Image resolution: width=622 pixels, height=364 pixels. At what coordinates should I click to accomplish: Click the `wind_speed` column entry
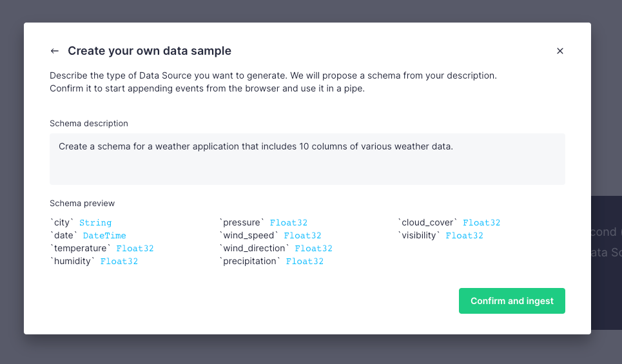tap(249, 235)
